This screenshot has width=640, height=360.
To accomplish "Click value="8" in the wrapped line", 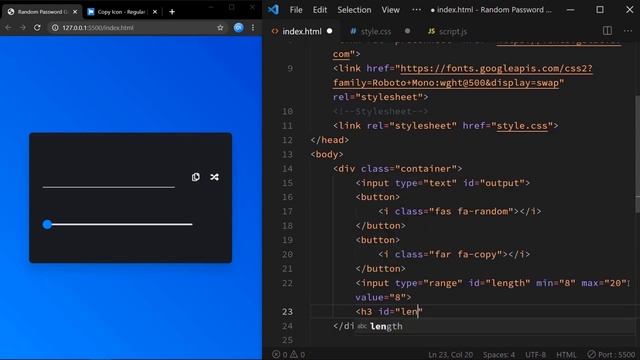I will 380,297.
